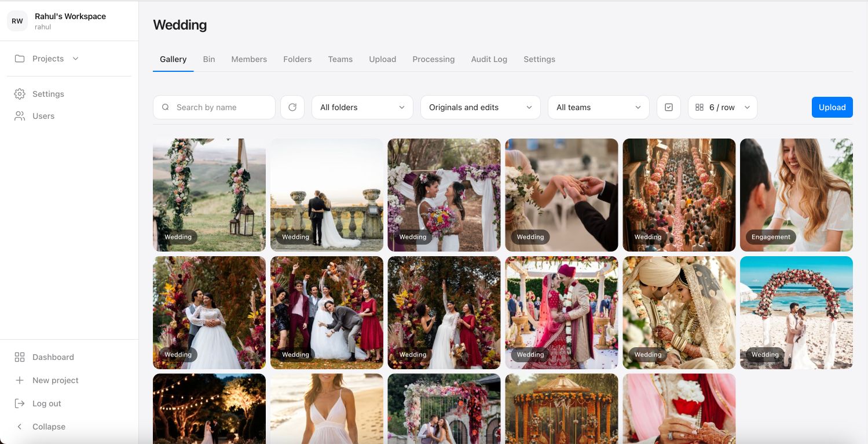Open the Processing tab

click(434, 59)
